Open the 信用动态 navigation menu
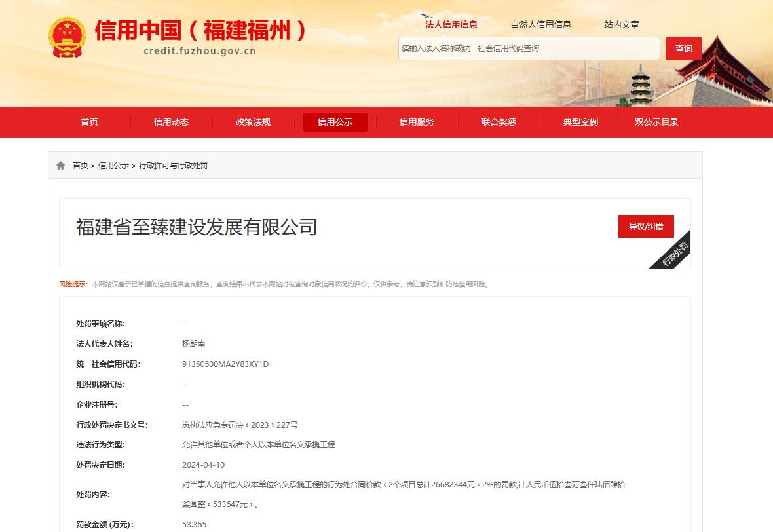This screenshot has height=532, width=773. 171,122
